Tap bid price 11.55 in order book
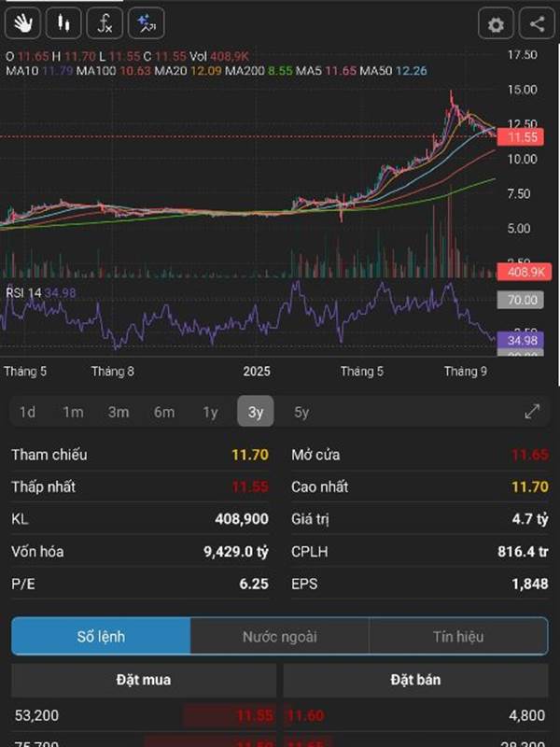This screenshot has height=747, width=560. (255, 715)
